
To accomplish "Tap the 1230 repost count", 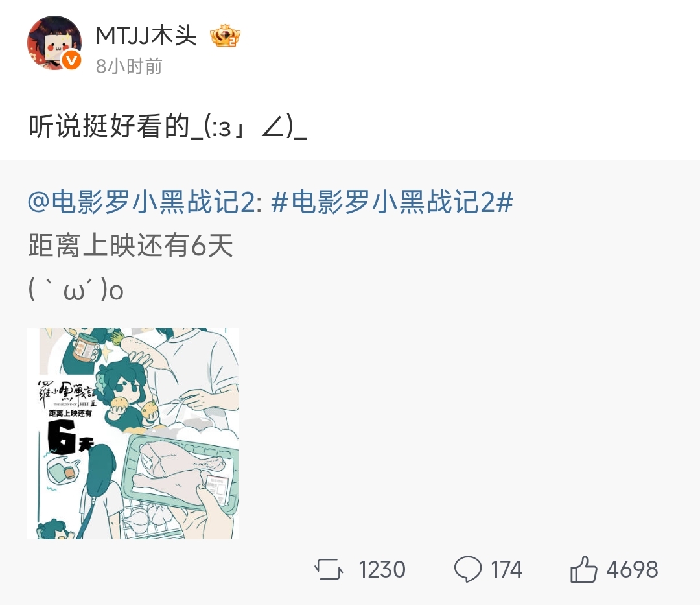I will click(382, 569).
